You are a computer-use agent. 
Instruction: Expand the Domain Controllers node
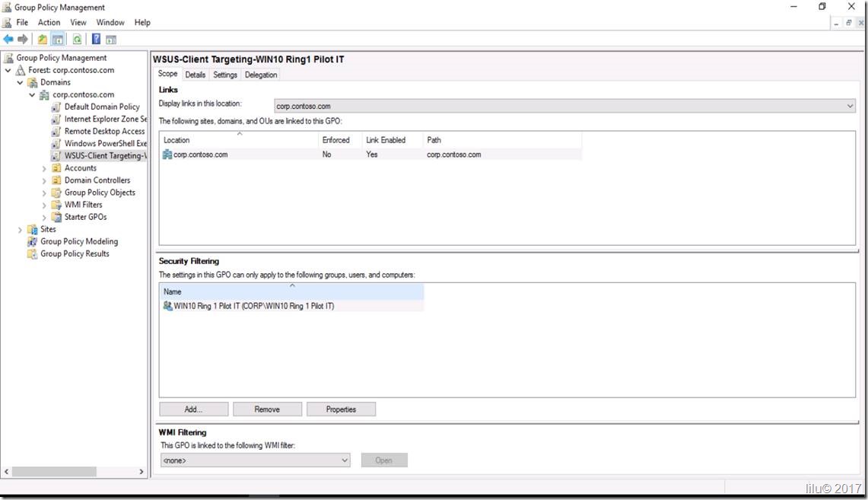point(44,180)
